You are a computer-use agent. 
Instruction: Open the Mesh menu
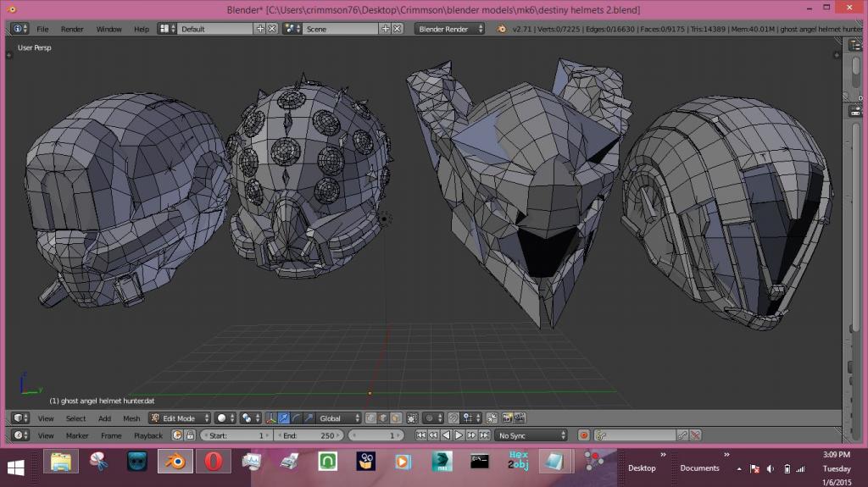(131, 418)
